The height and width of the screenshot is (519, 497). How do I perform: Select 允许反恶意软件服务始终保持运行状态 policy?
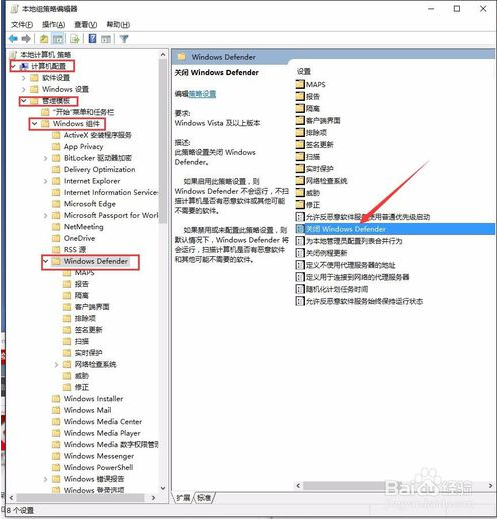(x=360, y=301)
